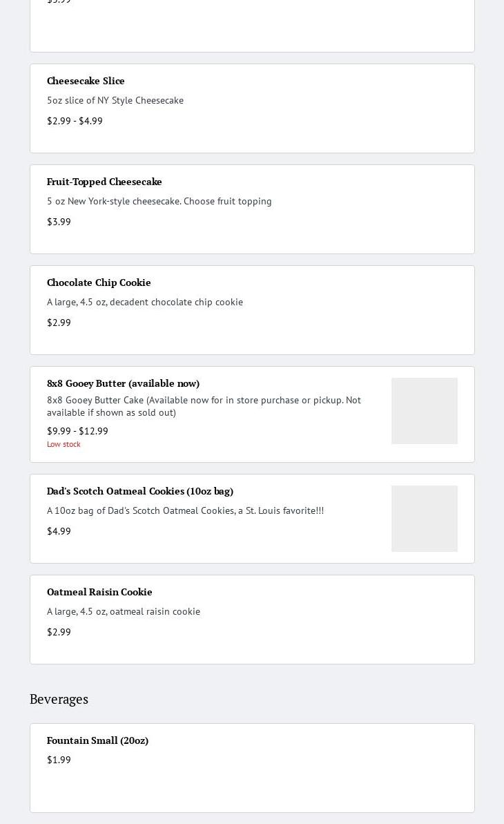The height and width of the screenshot is (824, 504).
Task: Click the decadent chocolate chip cookie description
Action: tap(145, 302)
